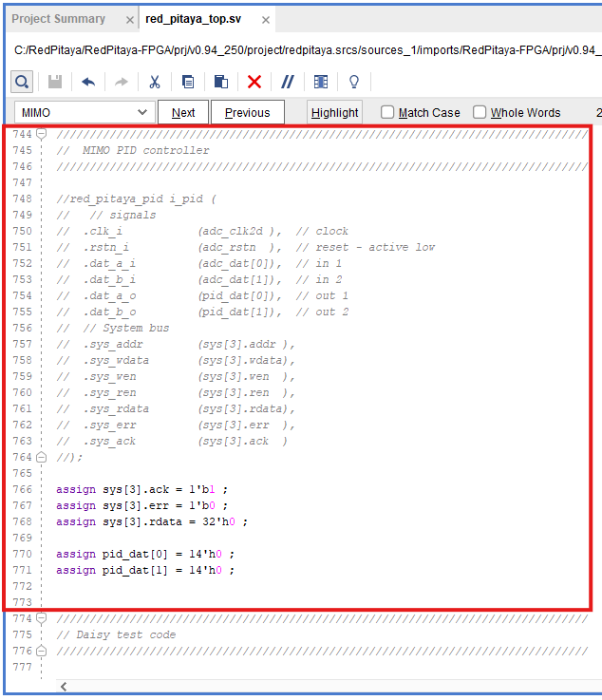Image resolution: width=602 pixels, height=700 pixels.
Task: Click line number 750 in the gutter
Action: 22,231
